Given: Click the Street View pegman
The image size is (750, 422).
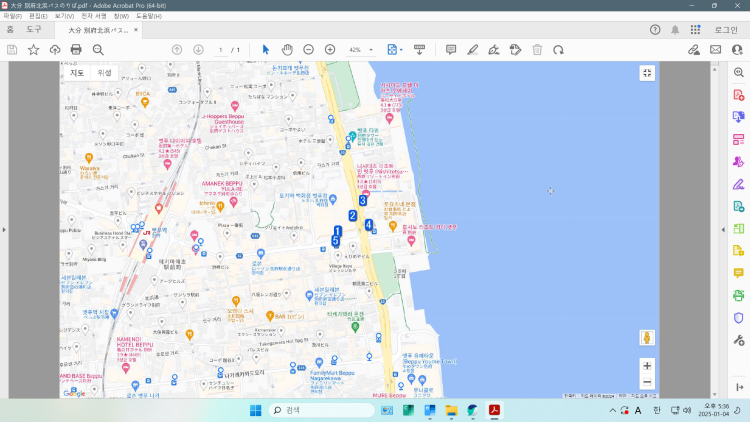Looking at the screenshot, I should point(647,337).
